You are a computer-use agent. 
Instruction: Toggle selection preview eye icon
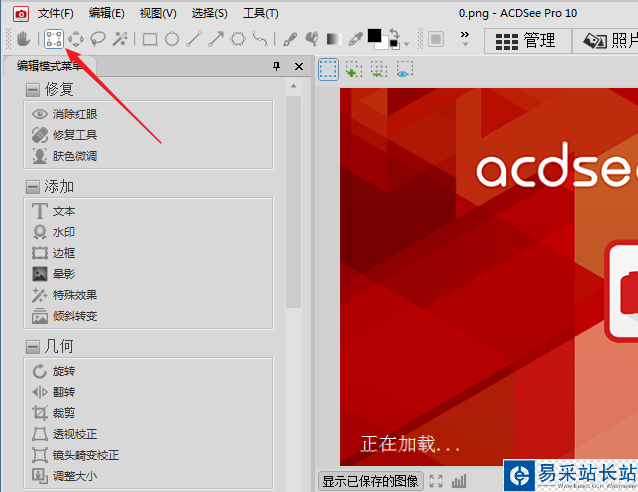click(x=404, y=69)
